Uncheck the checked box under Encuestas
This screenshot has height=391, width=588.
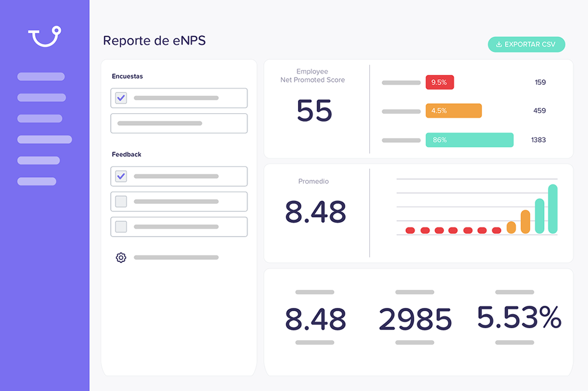pos(121,98)
